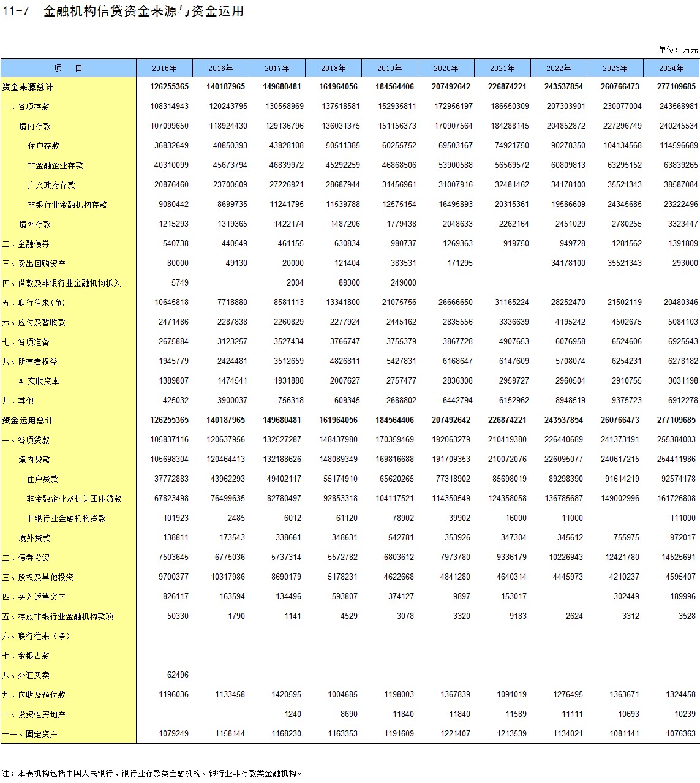Click the 二、金融债券 row label

pyautogui.click(x=26, y=244)
